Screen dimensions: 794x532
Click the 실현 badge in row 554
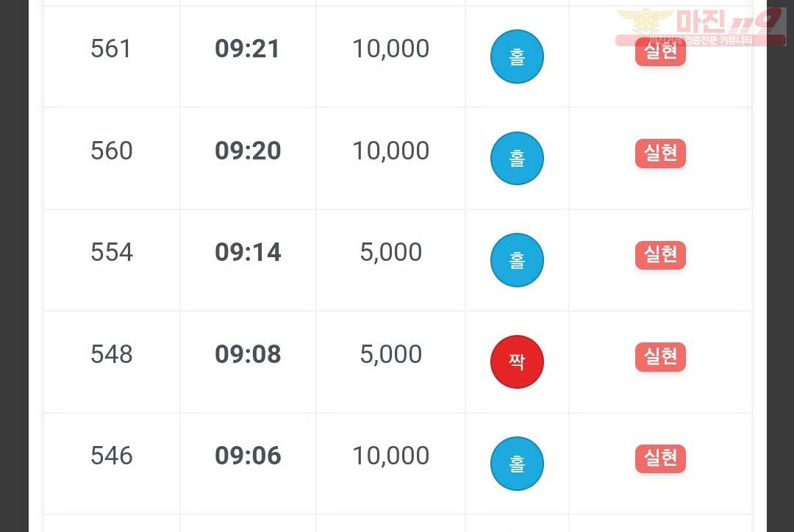[660, 255]
